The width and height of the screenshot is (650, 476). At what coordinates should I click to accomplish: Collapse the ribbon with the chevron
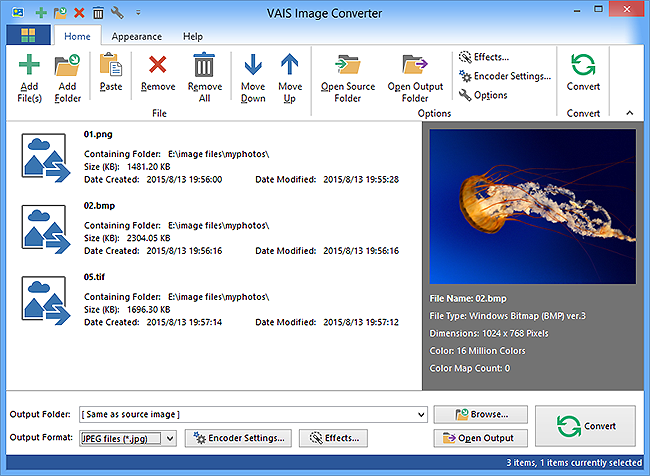pos(629,113)
